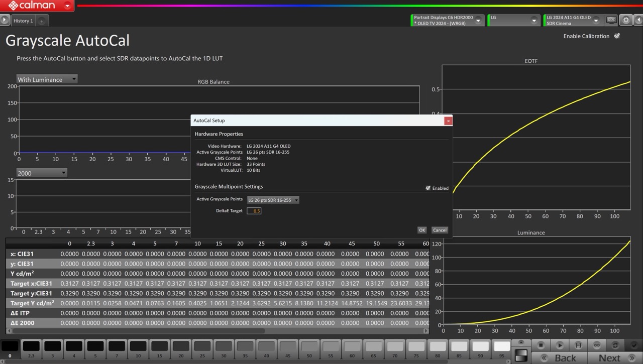
Task: Open the Calman logo main menu
Action: pyautogui.click(x=37, y=6)
